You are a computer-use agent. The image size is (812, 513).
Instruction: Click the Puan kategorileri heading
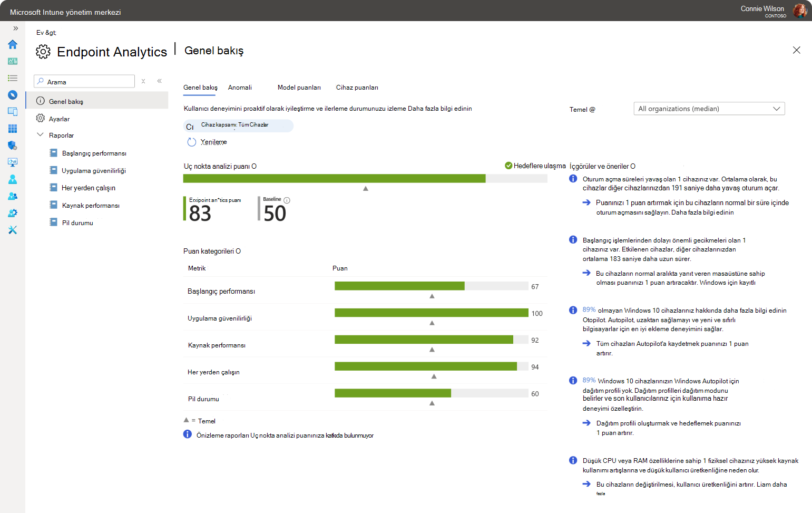(x=212, y=251)
